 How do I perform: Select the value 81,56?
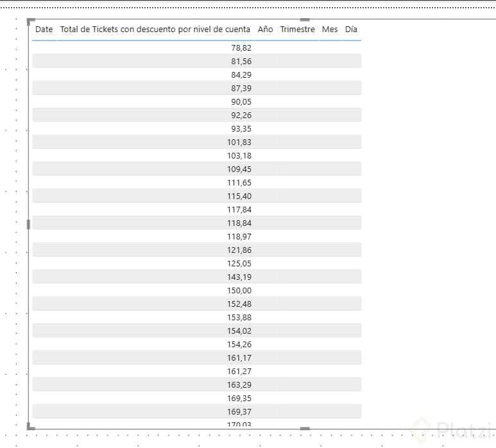coord(241,62)
